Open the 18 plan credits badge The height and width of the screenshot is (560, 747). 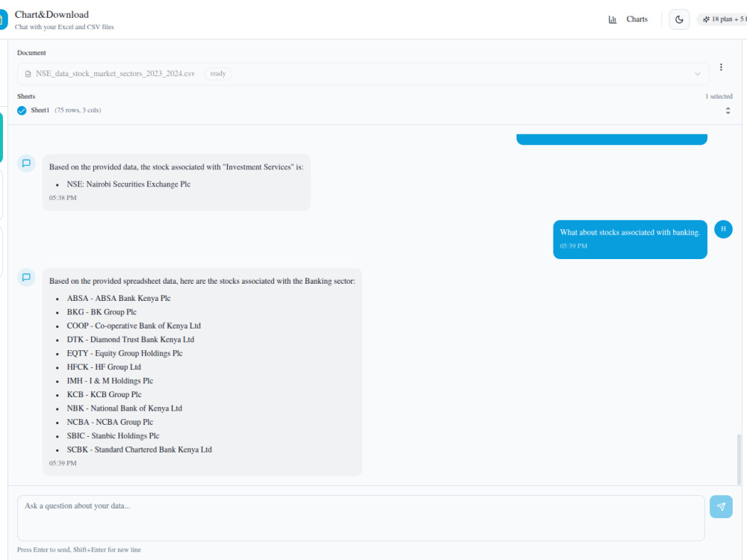tap(723, 19)
